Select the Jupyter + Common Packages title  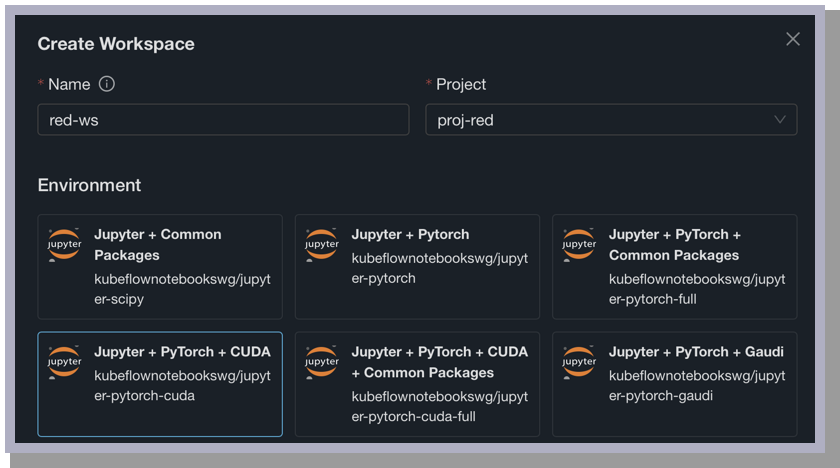click(x=158, y=244)
